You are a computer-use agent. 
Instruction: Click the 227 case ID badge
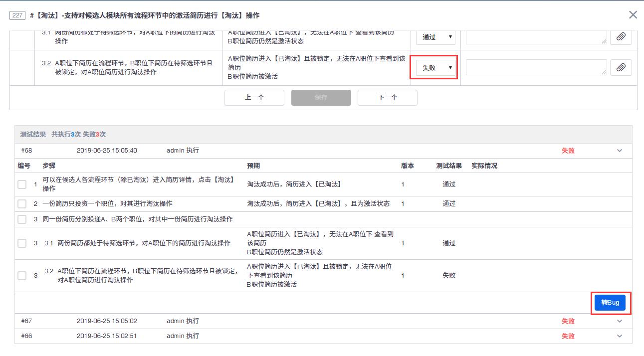pyautogui.click(x=17, y=15)
